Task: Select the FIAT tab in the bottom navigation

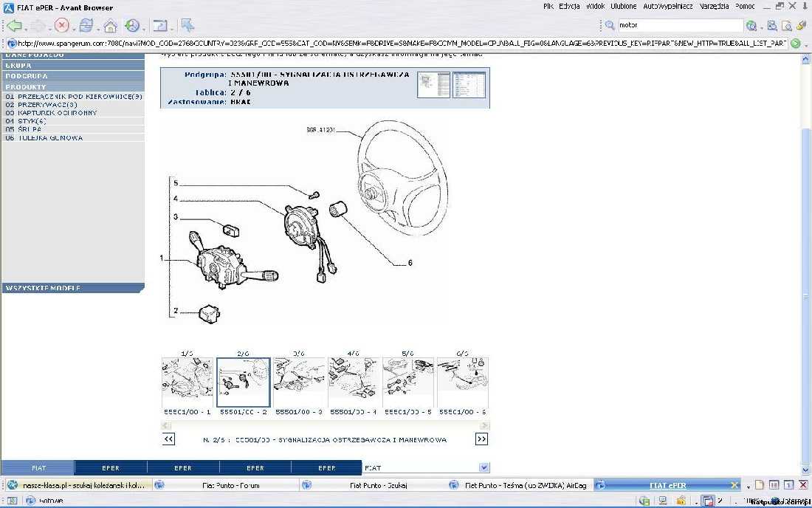Action: (x=38, y=467)
